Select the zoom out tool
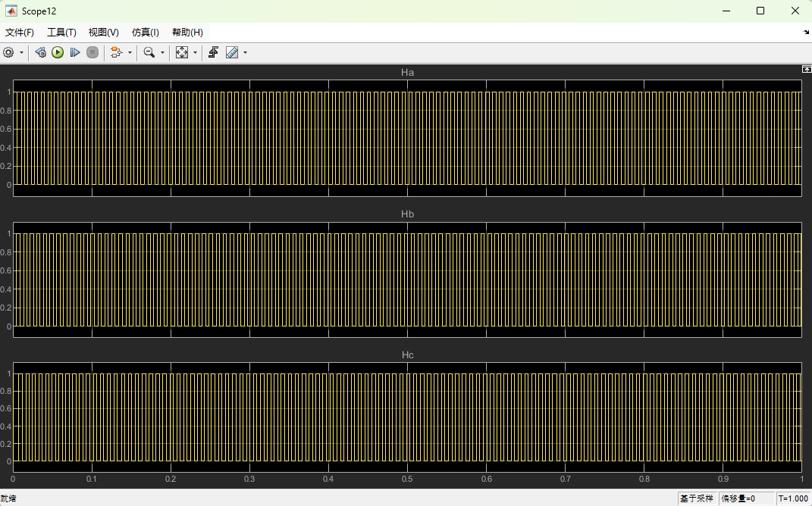The image size is (812, 506). pyautogui.click(x=149, y=52)
